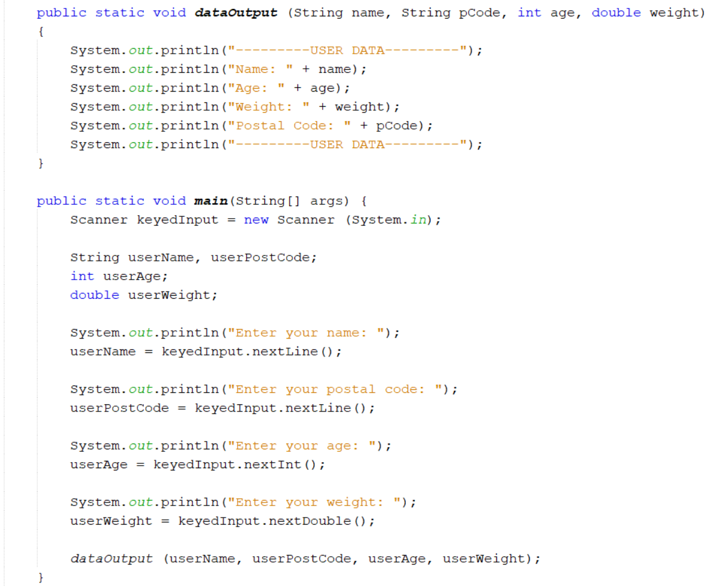Image resolution: width=719 pixels, height=588 pixels.
Task: Click the first "---------USER DATA---------" println line
Action: (x=276, y=51)
